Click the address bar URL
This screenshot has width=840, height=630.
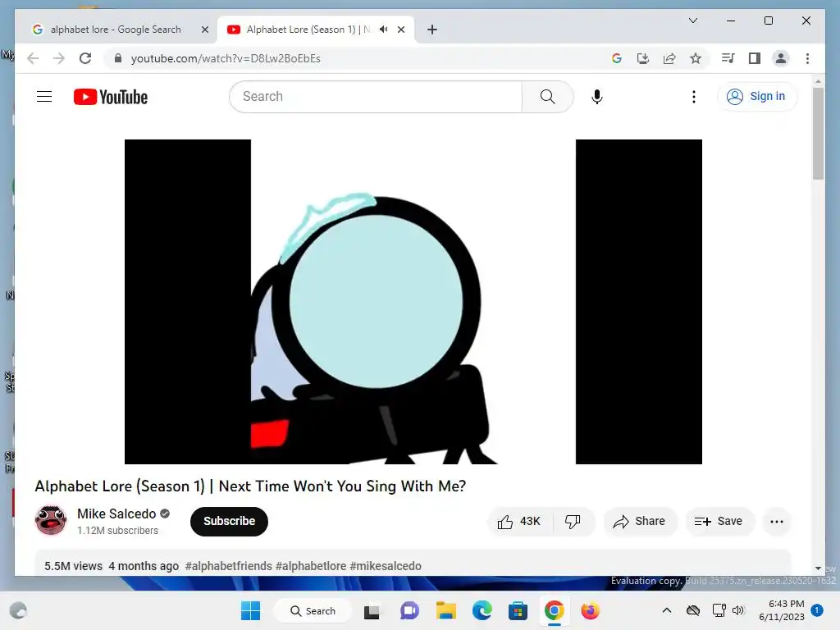[x=226, y=58]
